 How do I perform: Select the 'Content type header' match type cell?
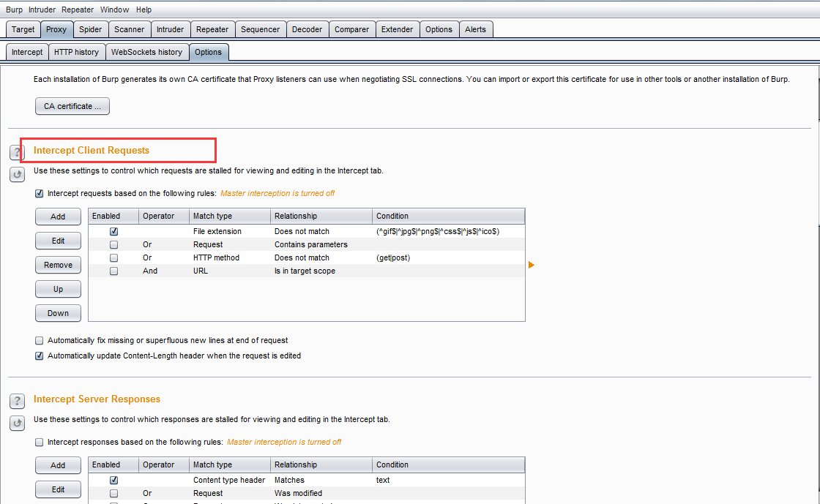229,480
